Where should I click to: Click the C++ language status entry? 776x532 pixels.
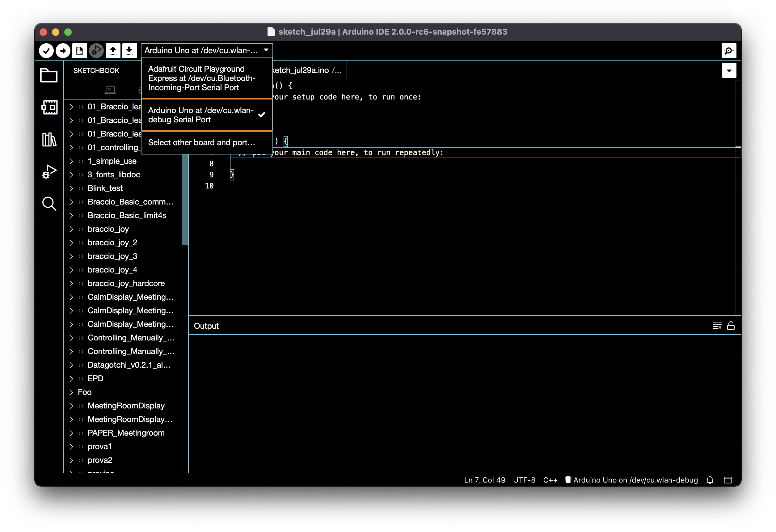(550, 480)
